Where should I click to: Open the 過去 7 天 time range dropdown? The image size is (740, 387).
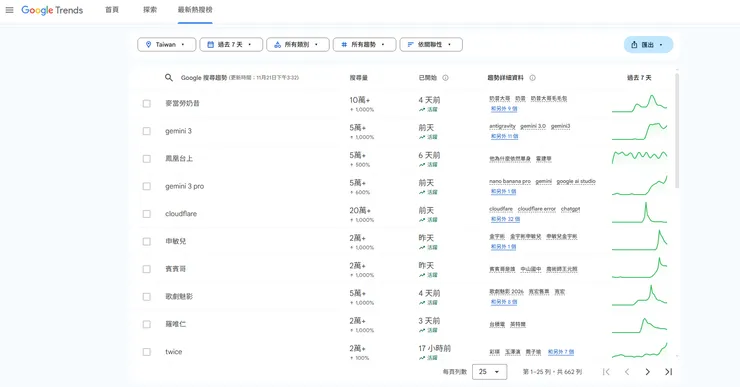231,44
